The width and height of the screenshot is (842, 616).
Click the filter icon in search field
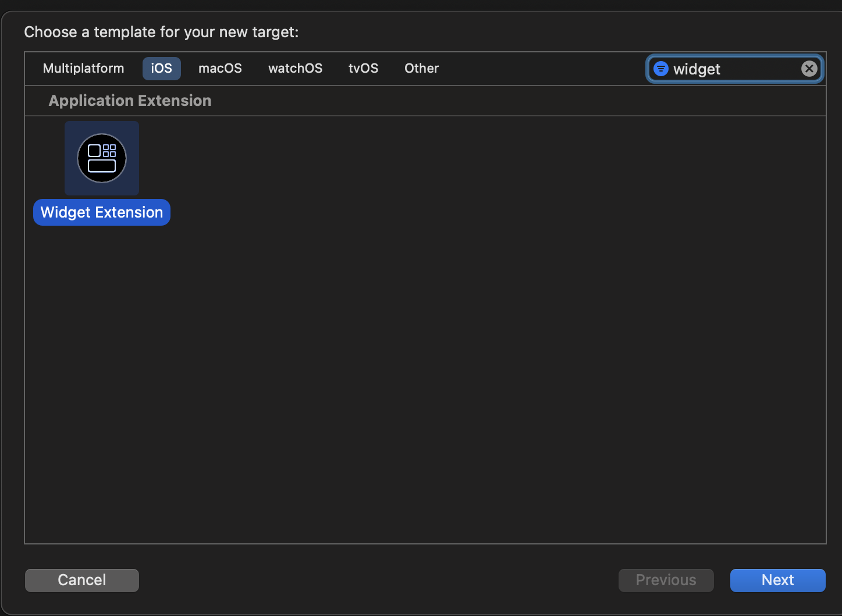pyautogui.click(x=660, y=69)
